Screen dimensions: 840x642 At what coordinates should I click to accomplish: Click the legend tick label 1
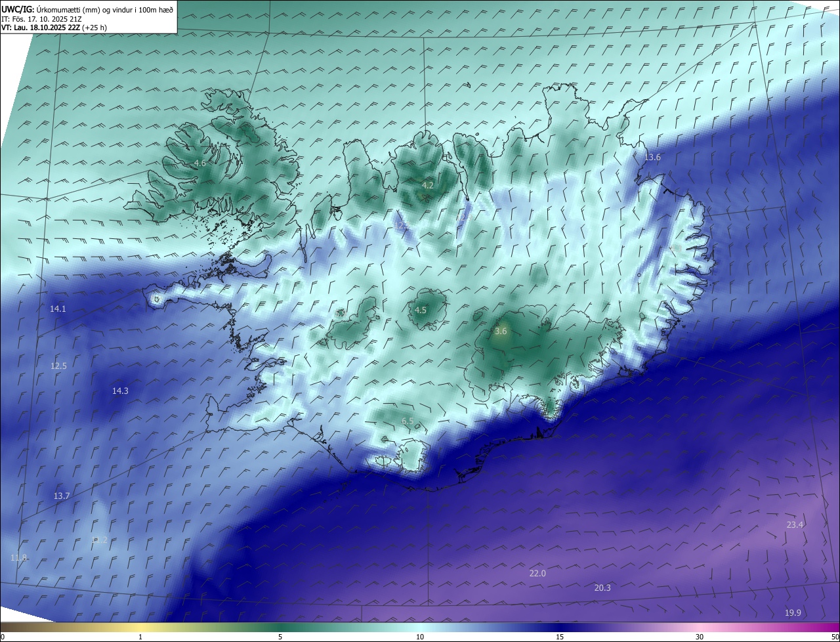[140, 637]
